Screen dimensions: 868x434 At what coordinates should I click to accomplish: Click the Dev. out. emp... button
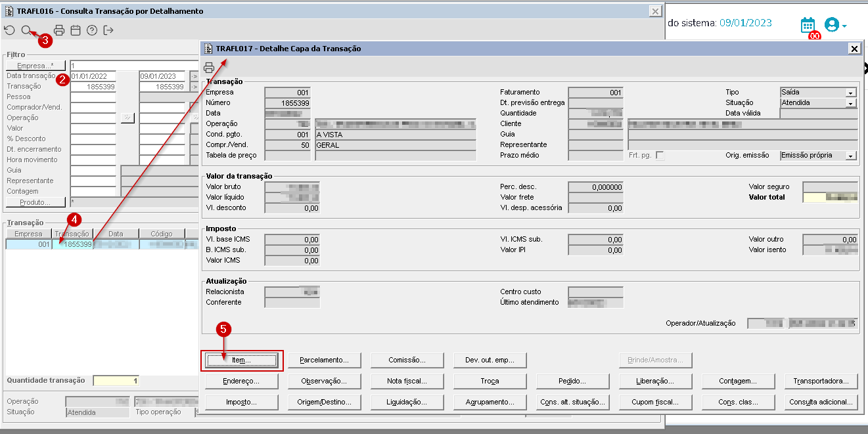[490, 360]
